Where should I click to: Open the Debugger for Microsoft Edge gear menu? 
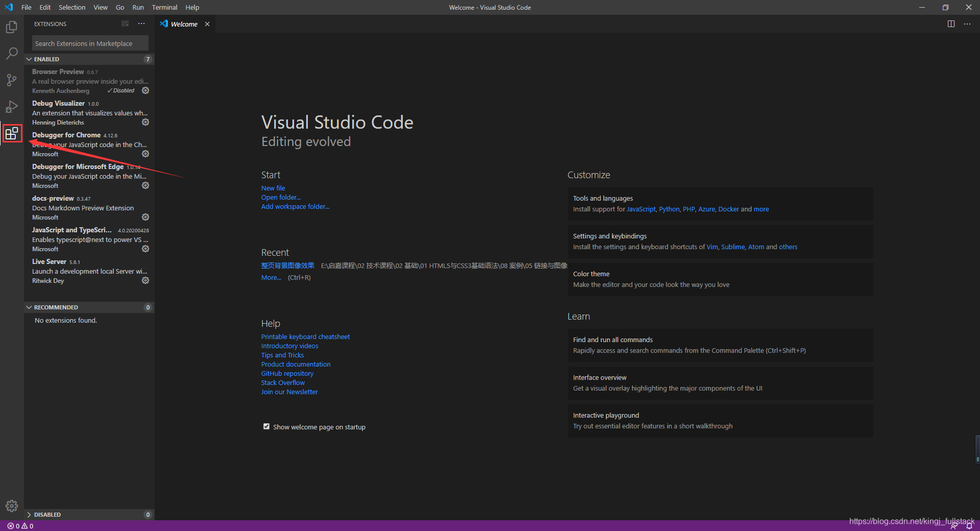tap(145, 185)
